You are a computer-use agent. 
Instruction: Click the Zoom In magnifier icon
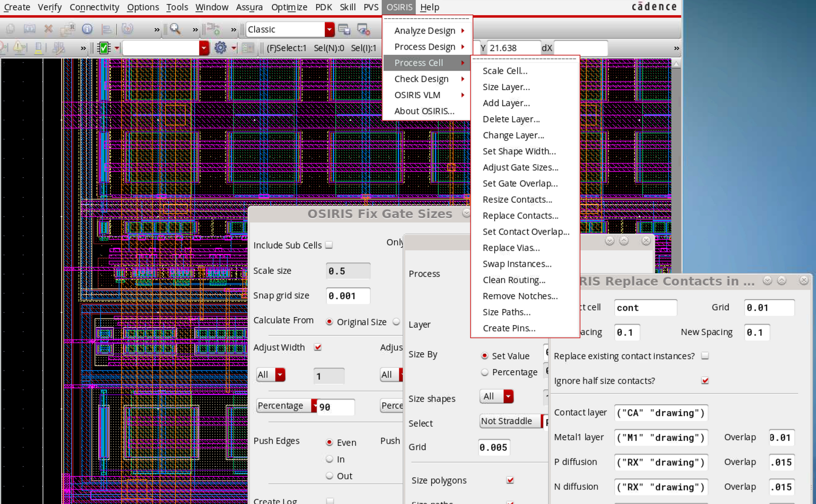[x=175, y=29]
